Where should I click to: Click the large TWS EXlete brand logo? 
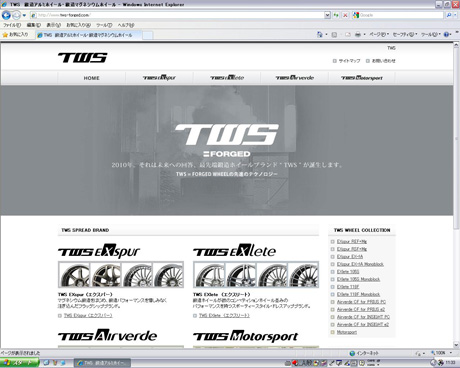click(234, 251)
